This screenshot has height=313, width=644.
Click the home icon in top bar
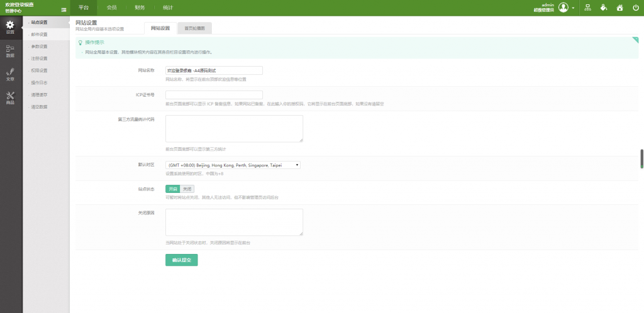(x=619, y=8)
